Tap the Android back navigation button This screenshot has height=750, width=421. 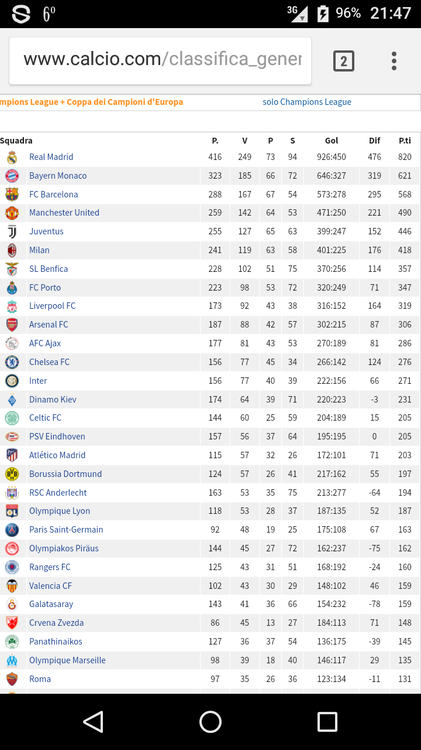pos(93,721)
